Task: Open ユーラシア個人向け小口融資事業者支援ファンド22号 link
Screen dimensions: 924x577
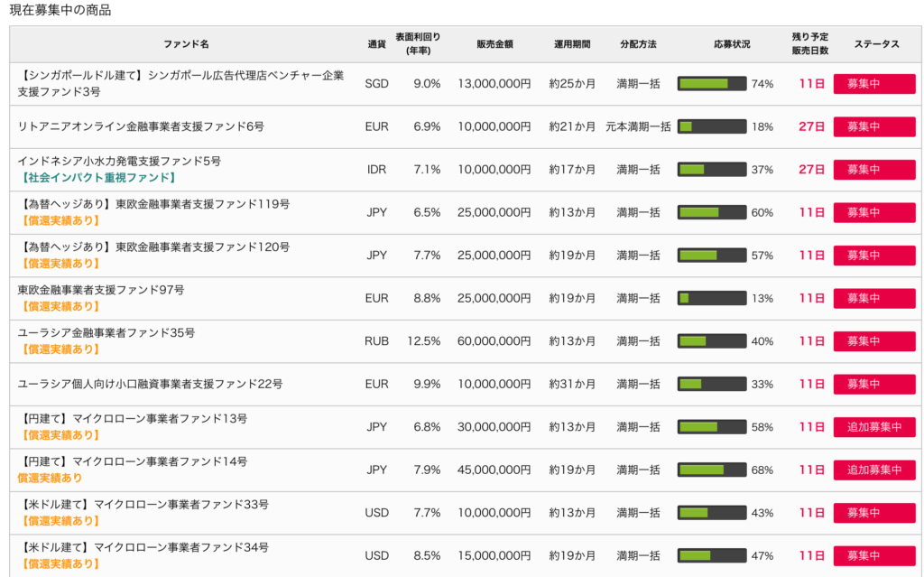Action: point(150,384)
